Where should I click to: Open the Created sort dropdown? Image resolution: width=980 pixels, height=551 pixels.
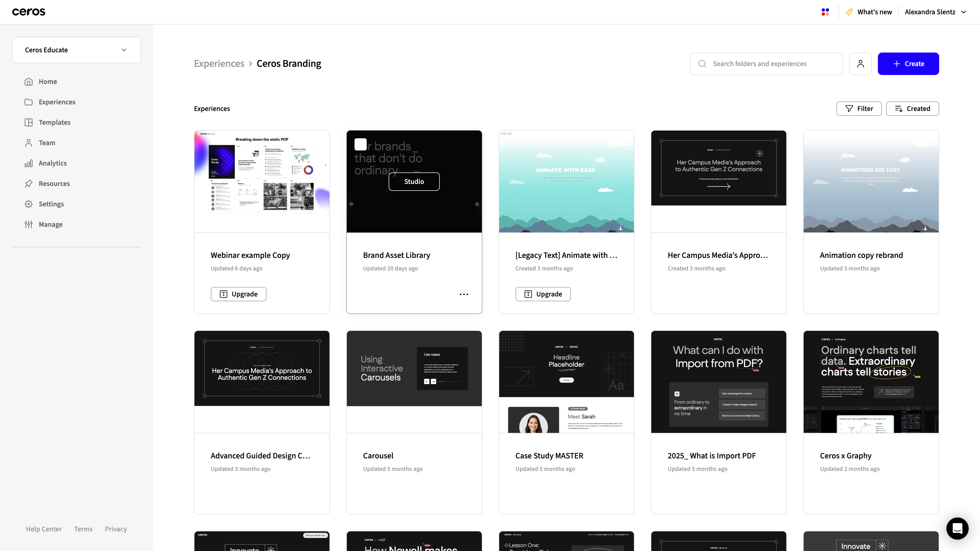pos(912,109)
